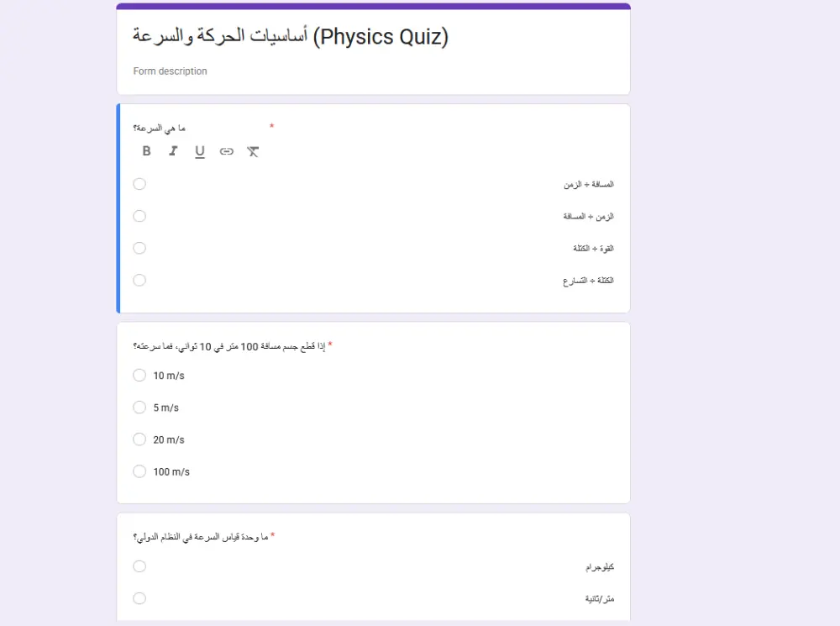Edit the form title (Physics Quiz)
This screenshot has height=626, width=840.
[290, 36]
